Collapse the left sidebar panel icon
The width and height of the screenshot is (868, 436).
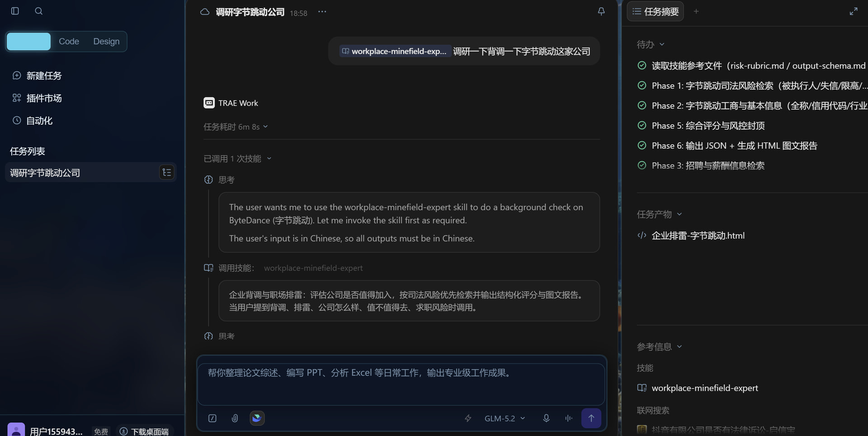pyautogui.click(x=15, y=11)
